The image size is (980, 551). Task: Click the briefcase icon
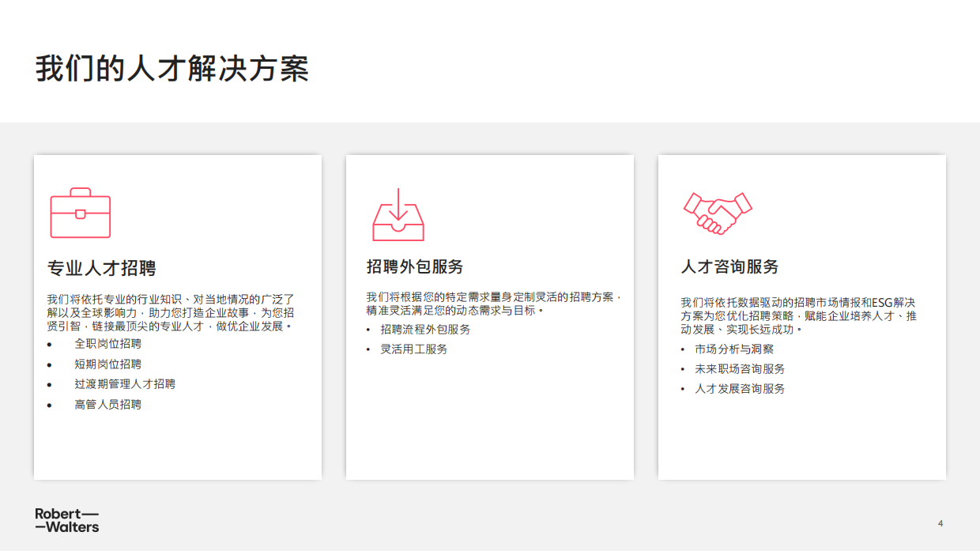[x=81, y=213]
